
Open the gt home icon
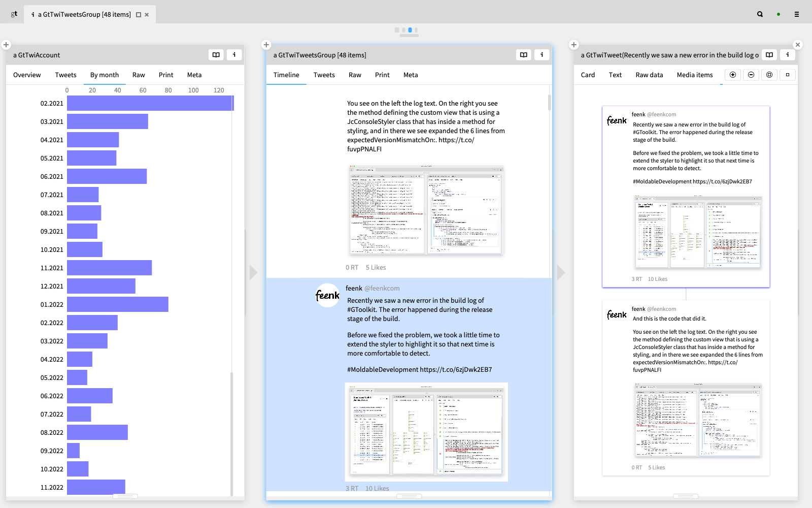[14, 14]
